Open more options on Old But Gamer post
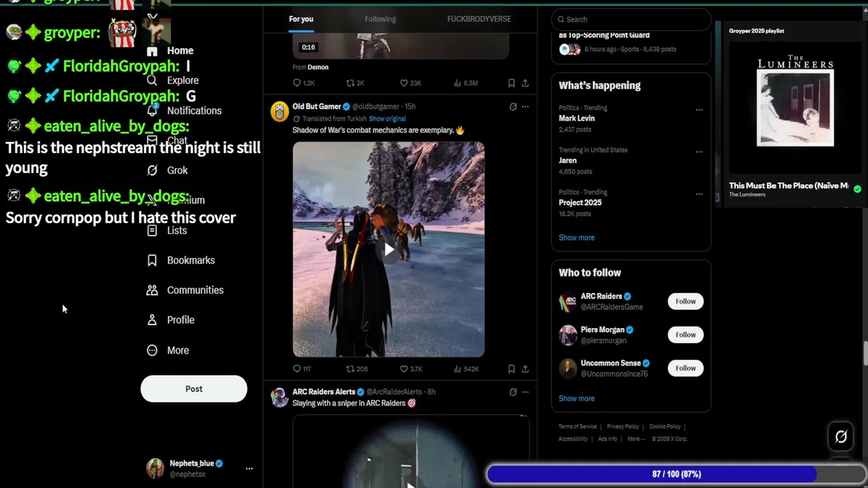The width and height of the screenshot is (868, 488). [525, 106]
